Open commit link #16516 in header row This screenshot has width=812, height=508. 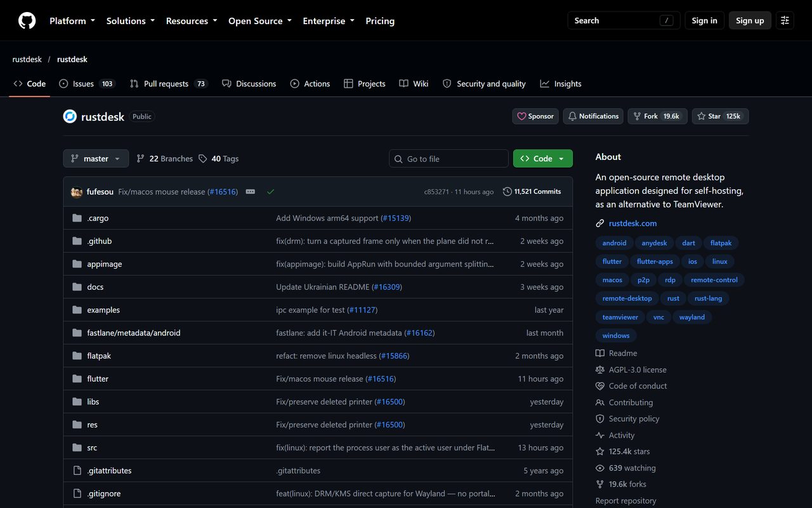(x=223, y=192)
